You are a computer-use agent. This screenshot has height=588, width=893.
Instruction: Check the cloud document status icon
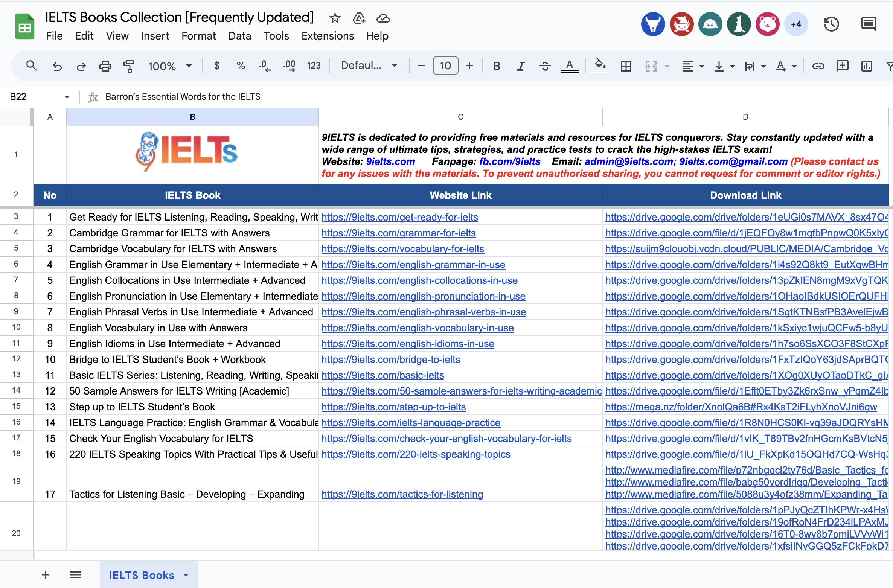click(383, 18)
